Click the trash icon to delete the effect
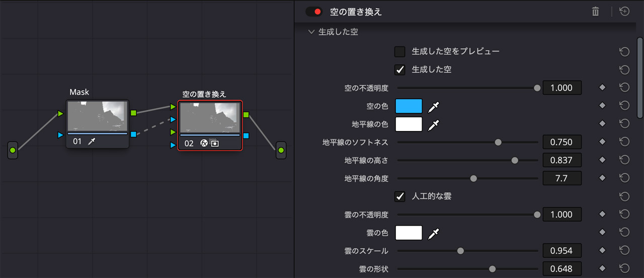Screen dimensions: 644x278 pos(595,12)
